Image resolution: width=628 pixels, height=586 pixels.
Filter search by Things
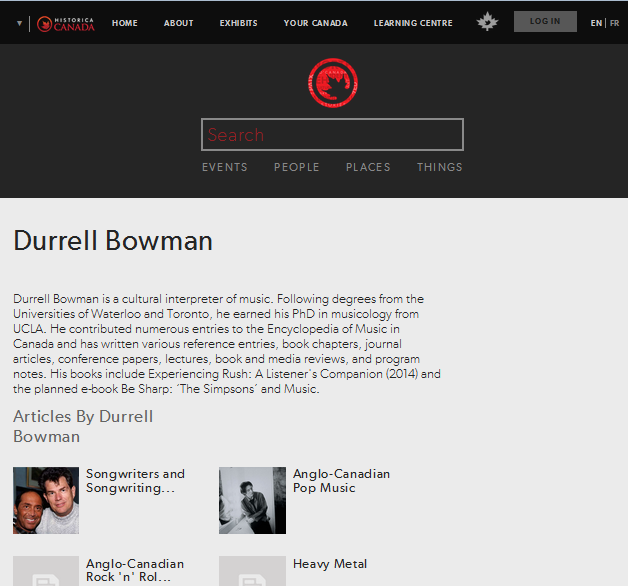pyautogui.click(x=440, y=167)
